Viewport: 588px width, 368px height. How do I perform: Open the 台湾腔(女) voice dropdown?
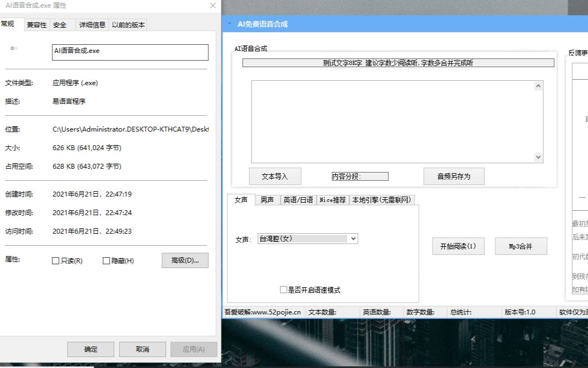pyautogui.click(x=353, y=239)
